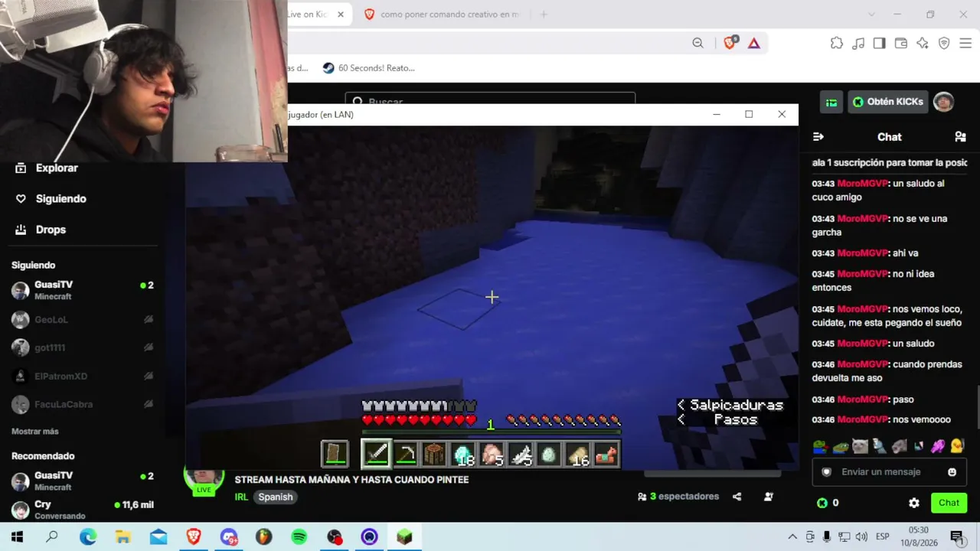Click the Brave Shields lion icon
This screenshot has height=551, width=980.
click(x=729, y=43)
